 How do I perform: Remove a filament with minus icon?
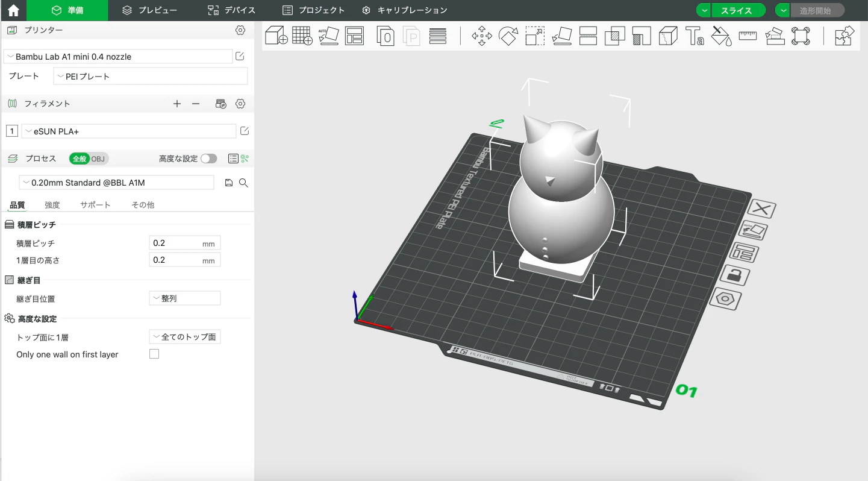(x=196, y=104)
